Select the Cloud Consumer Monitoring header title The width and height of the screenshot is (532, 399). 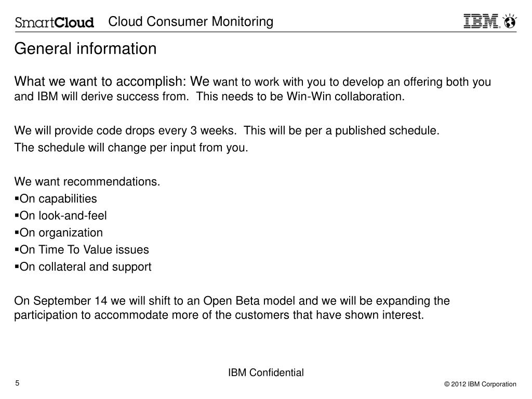coord(191,21)
